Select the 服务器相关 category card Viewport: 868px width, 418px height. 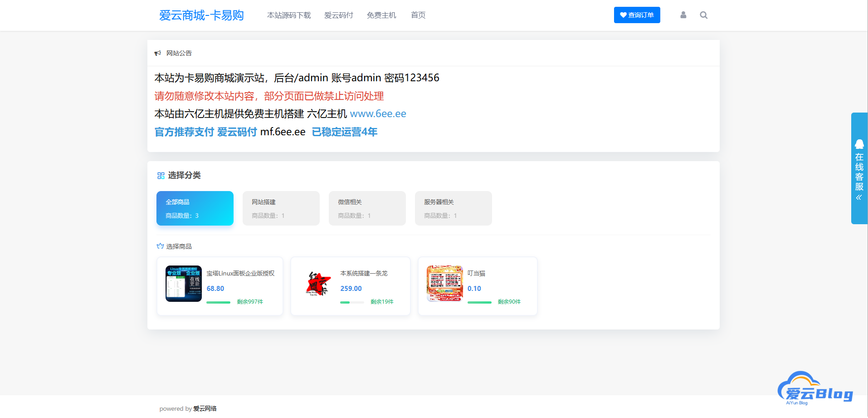pos(453,208)
